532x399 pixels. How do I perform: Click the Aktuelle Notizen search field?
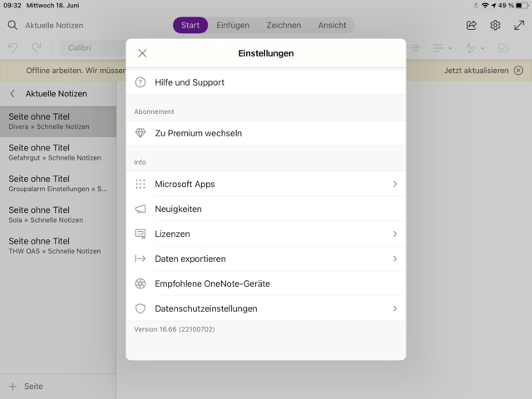pyautogui.click(x=54, y=25)
